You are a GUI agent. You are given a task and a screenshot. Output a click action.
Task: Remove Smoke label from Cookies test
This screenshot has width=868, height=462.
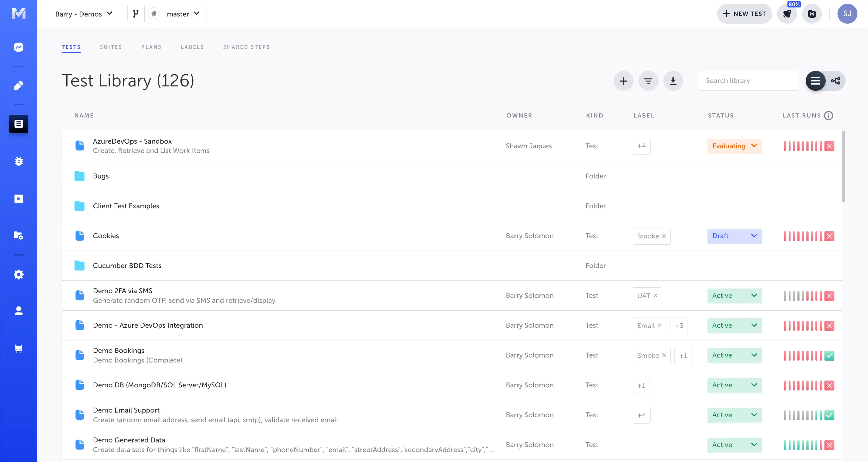click(x=664, y=236)
